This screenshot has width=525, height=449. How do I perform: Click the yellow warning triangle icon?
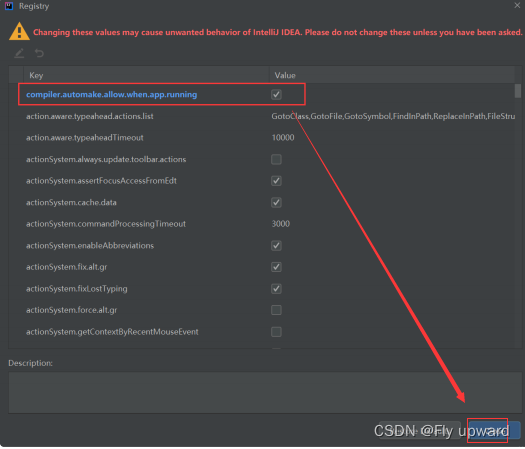(x=19, y=31)
